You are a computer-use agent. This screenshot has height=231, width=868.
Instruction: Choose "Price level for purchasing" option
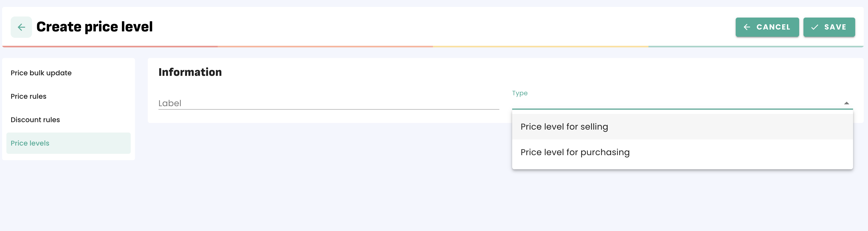575,152
